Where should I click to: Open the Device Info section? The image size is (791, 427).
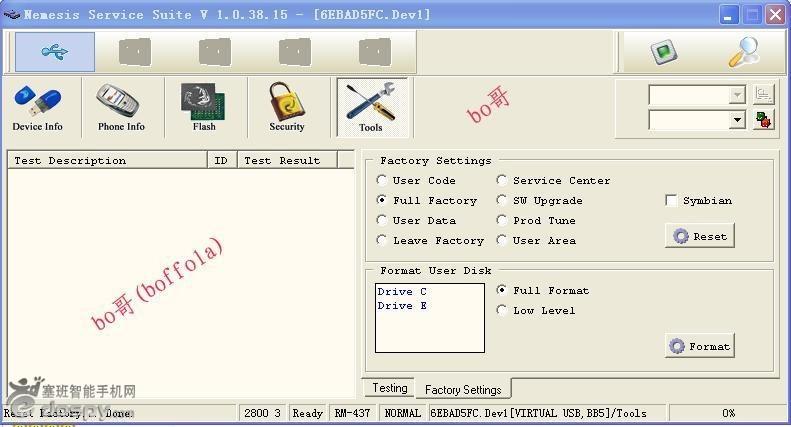(x=38, y=108)
